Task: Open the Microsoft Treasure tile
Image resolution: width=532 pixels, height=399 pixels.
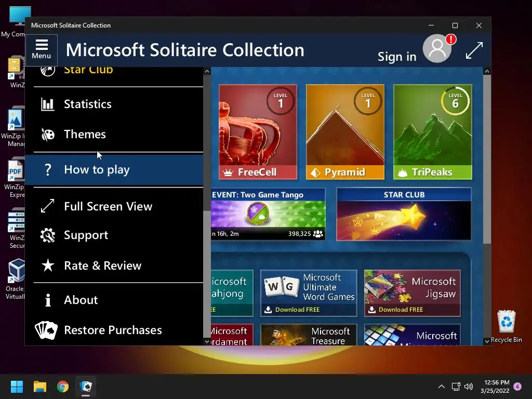Action: (x=309, y=335)
